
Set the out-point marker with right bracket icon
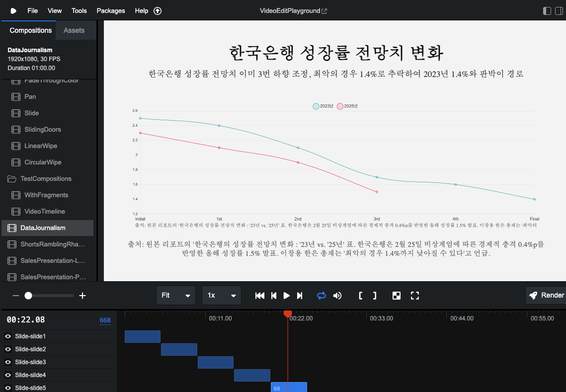375,296
